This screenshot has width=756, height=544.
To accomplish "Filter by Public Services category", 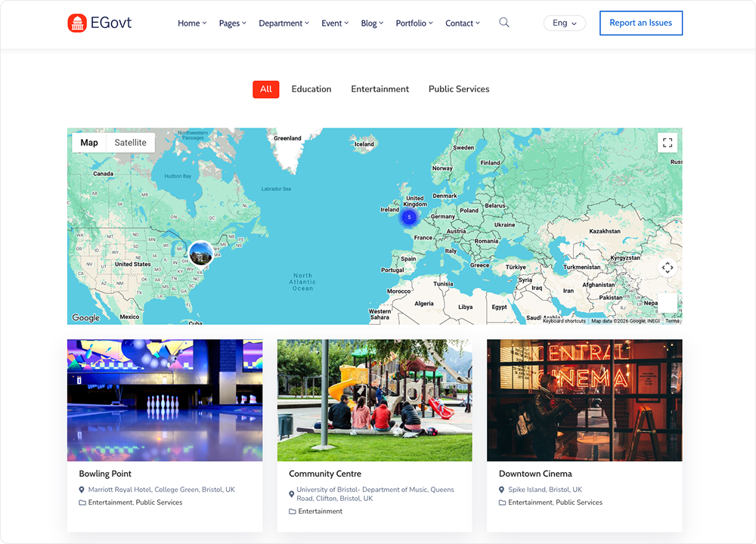I will click(459, 89).
